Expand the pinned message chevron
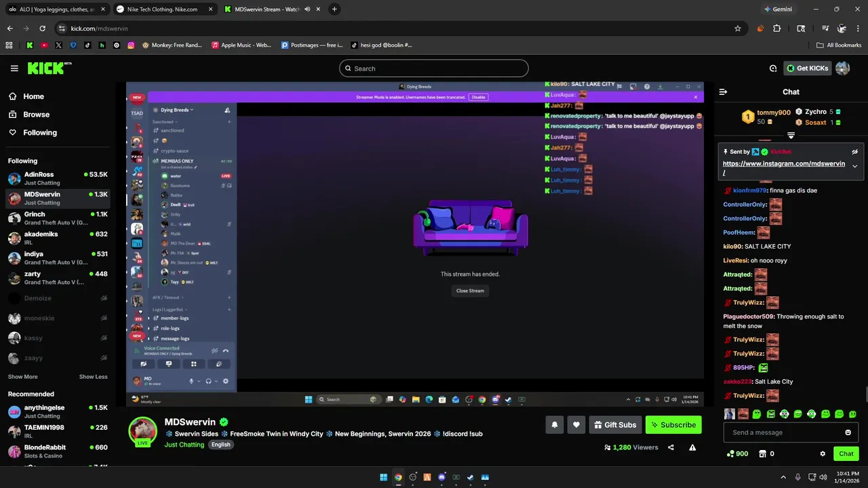Image resolution: width=868 pixels, height=488 pixels. tap(854, 166)
